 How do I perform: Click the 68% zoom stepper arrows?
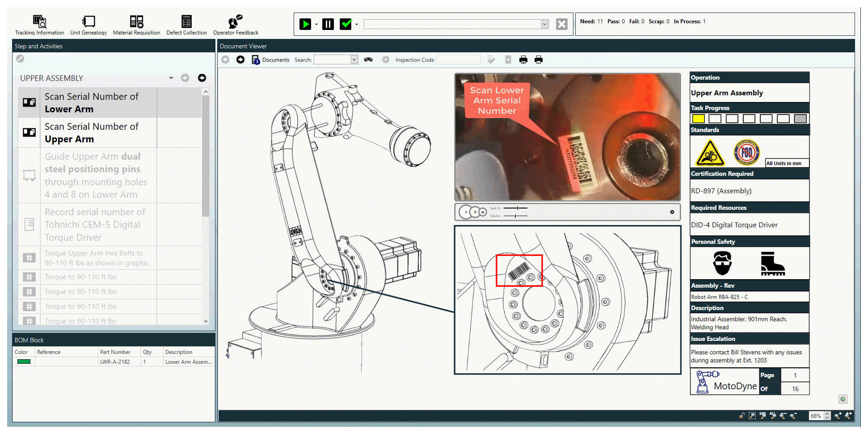point(827,416)
